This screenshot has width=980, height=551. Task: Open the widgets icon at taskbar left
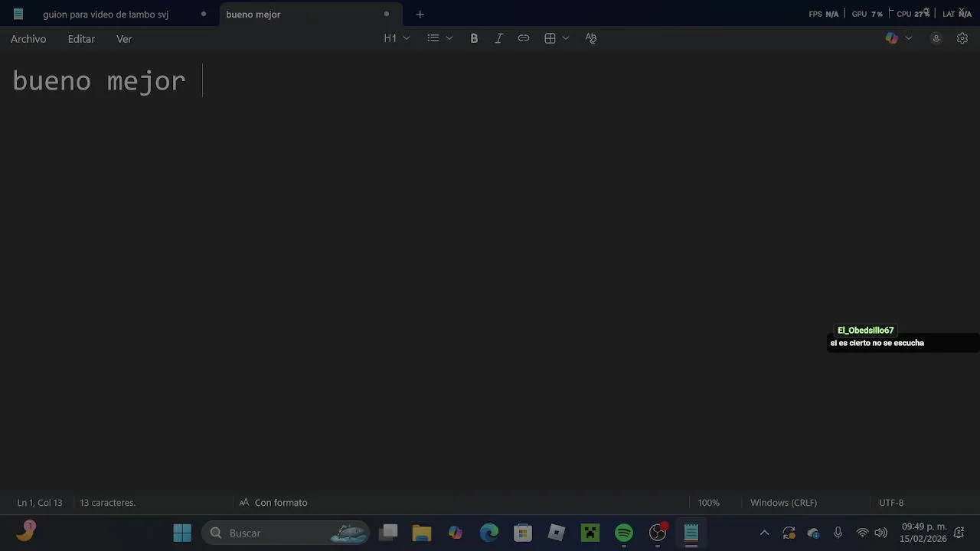coord(25,531)
